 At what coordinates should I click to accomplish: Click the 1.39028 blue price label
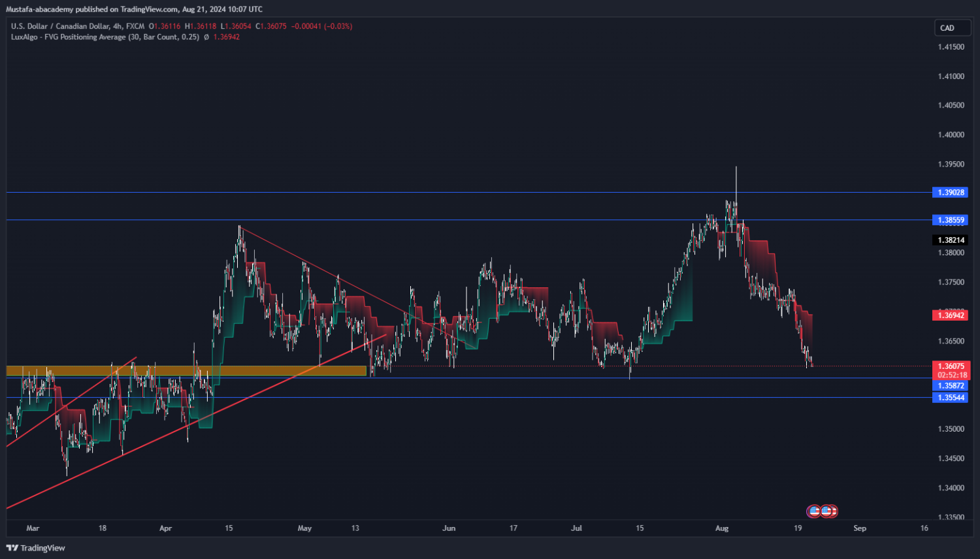click(950, 192)
